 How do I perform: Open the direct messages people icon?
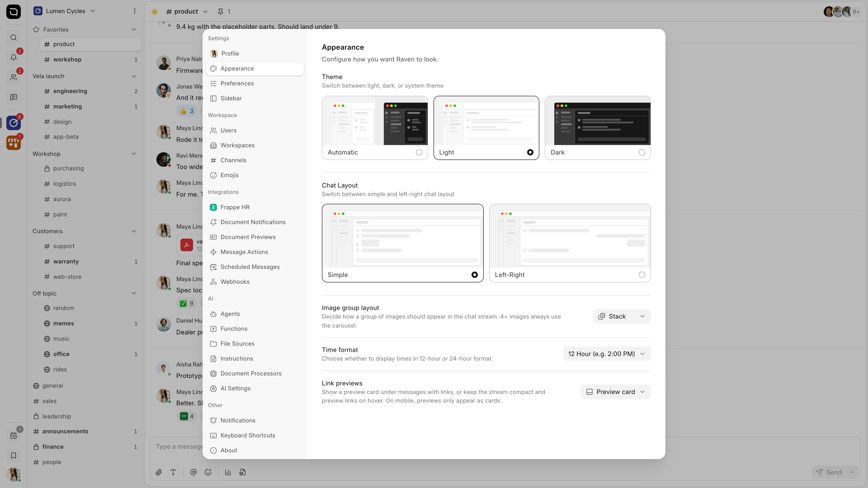(14, 77)
